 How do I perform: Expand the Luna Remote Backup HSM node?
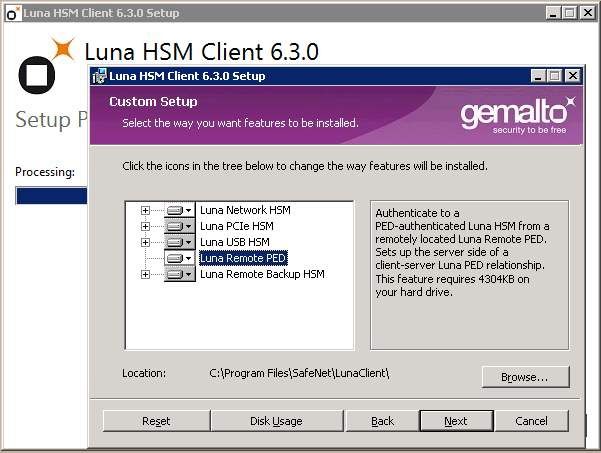[x=146, y=274]
